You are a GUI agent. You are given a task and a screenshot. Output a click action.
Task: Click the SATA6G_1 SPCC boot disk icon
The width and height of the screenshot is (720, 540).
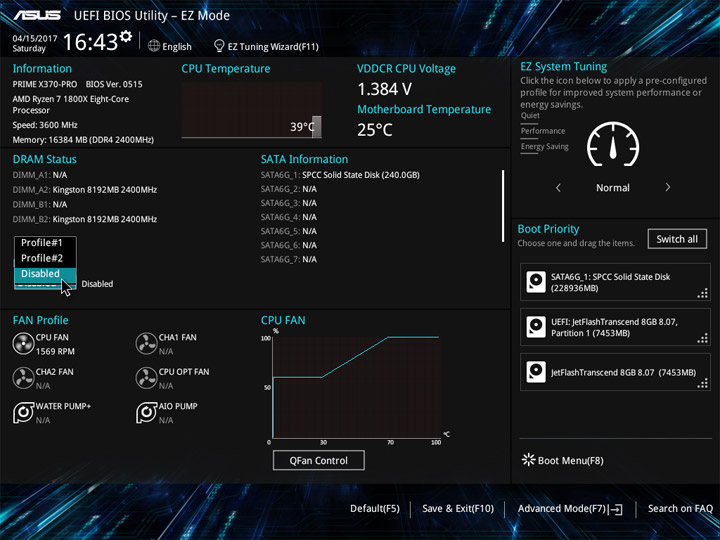click(536, 282)
